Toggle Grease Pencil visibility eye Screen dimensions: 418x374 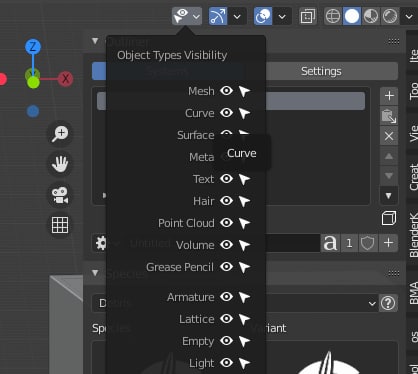pyautogui.click(x=226, y=267)
